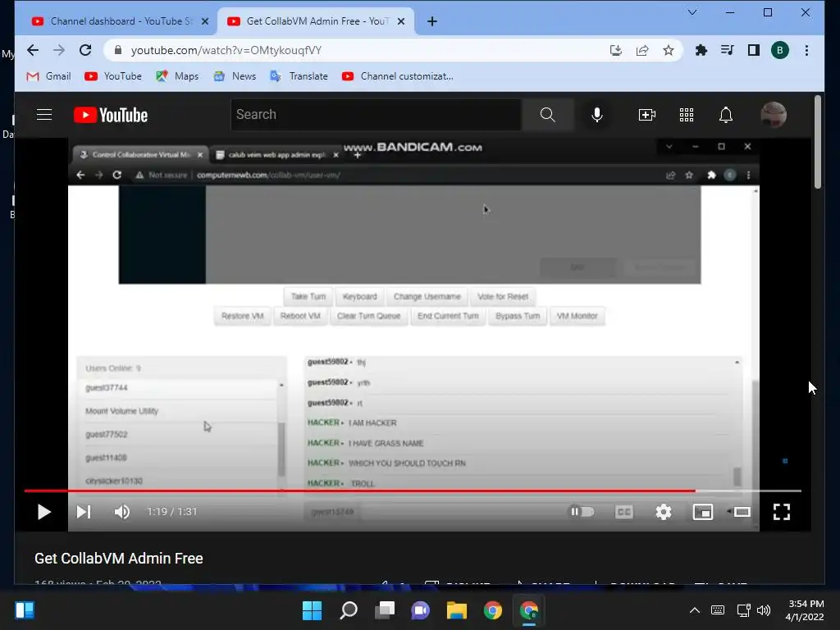Screen dimensions: 840x630
Task: Open the Maps bookmark
Action: point(177,76)
